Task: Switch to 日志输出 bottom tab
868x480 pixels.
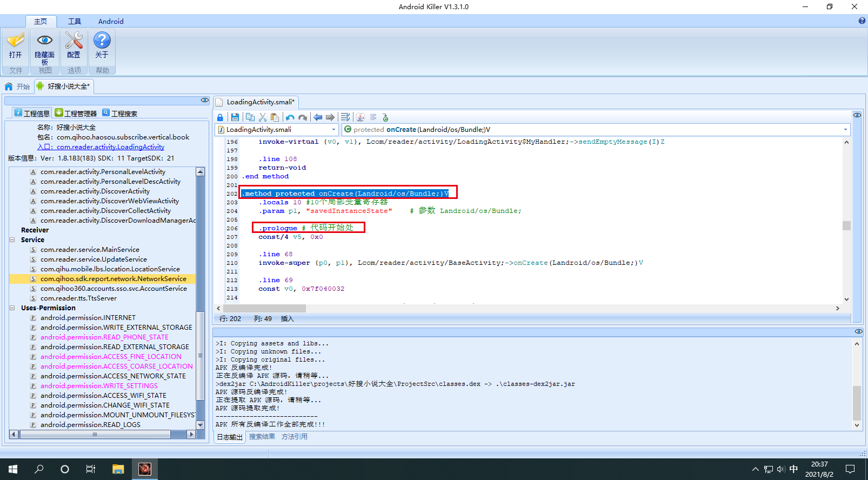Action: tap(230, 437)
